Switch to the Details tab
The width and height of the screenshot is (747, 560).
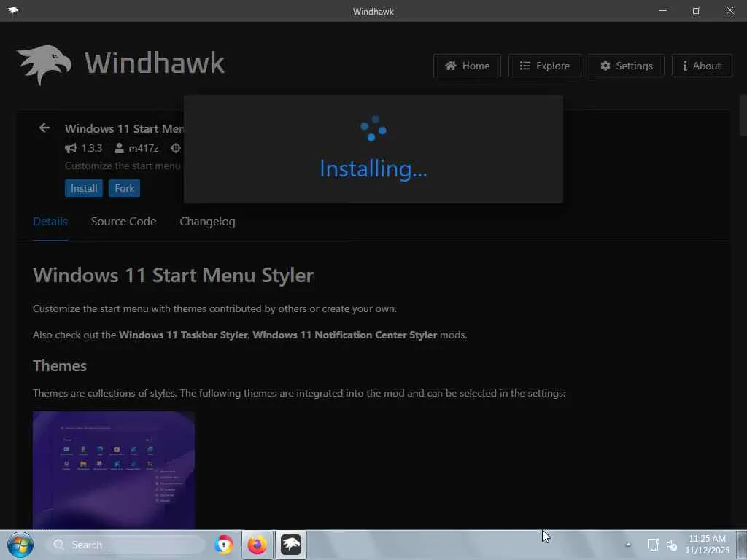pos(50,222)
